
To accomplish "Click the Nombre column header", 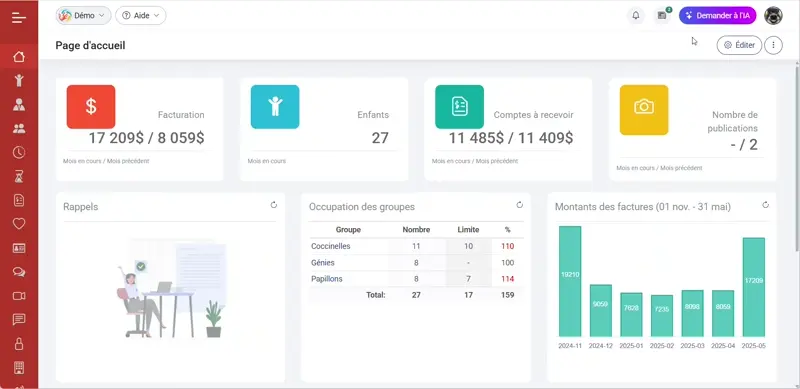I will [416, 230].
